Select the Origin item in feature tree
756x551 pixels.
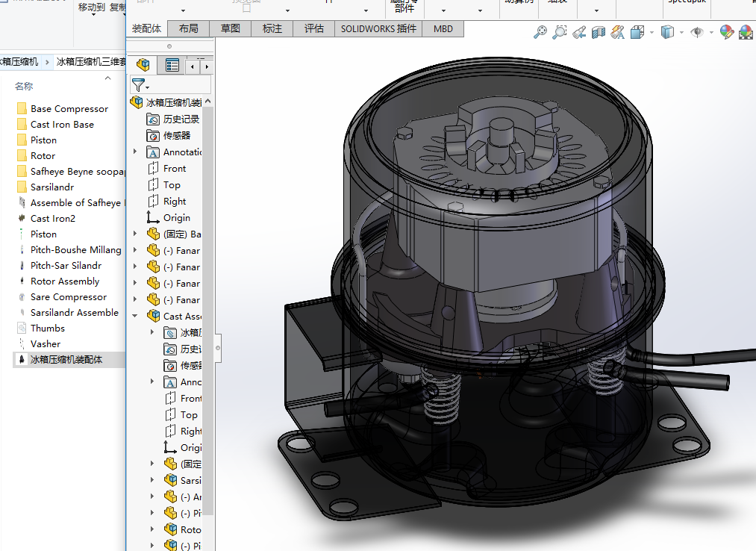(176, 217)
